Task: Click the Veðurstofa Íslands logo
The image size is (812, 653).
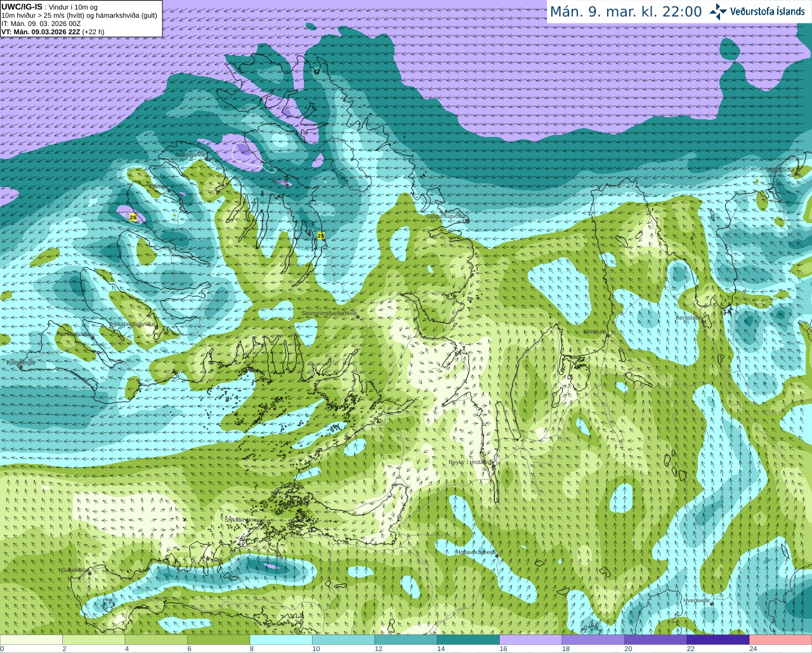Action: [x=757, y=11]
